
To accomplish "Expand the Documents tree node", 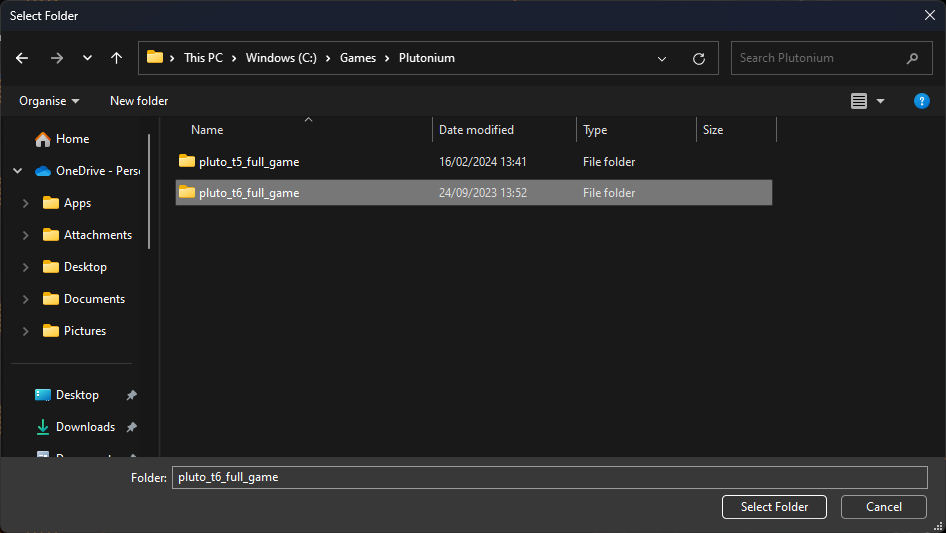I will pyautogui.click(x=25, y=299).
